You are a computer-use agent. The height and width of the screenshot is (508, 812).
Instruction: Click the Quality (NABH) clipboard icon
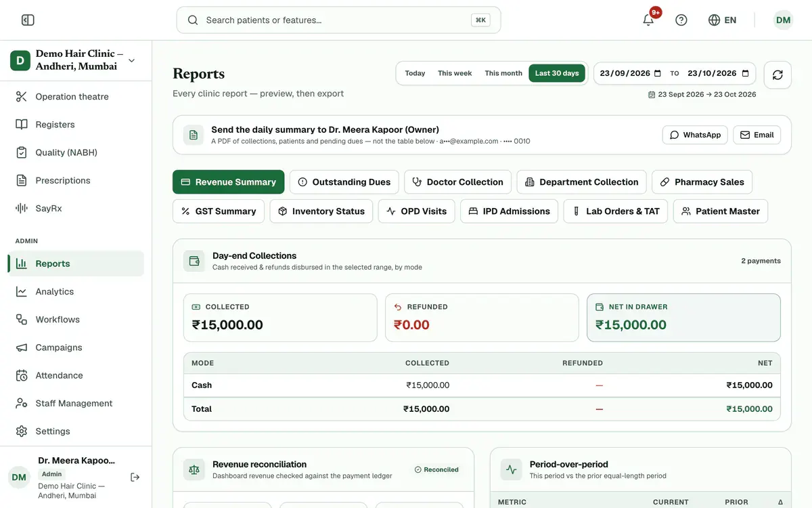(x=22, y=152)
